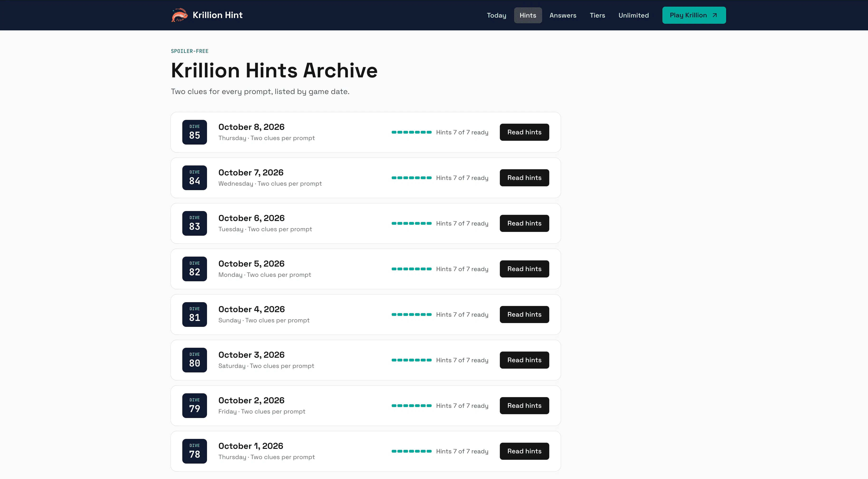Click the Dive 82 badge

(194, 269)
